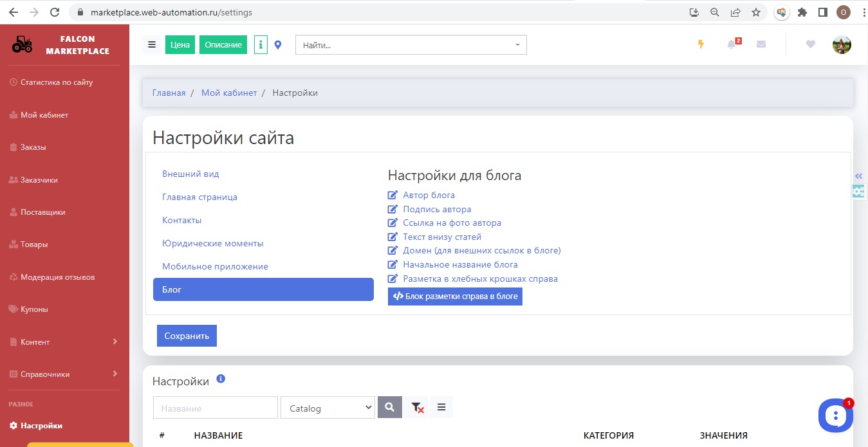This screenshot has height=447, width=868.
Task: Click the green info icon in toolbar
Action: [x=261, y=45]
